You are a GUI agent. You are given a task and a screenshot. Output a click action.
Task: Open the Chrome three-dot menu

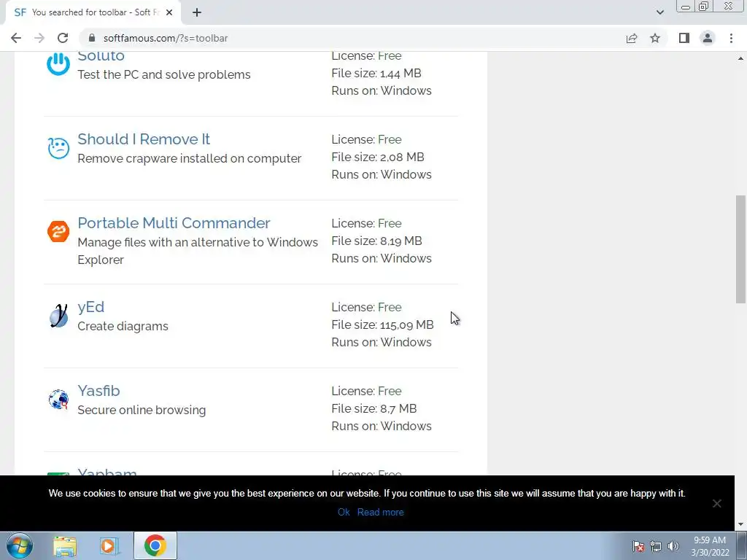pyautogui.click(x=731, y=38)
